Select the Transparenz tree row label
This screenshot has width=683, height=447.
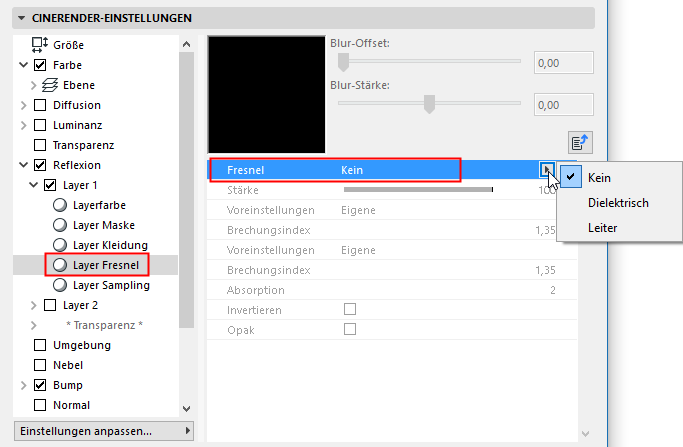tap(83, 145)
